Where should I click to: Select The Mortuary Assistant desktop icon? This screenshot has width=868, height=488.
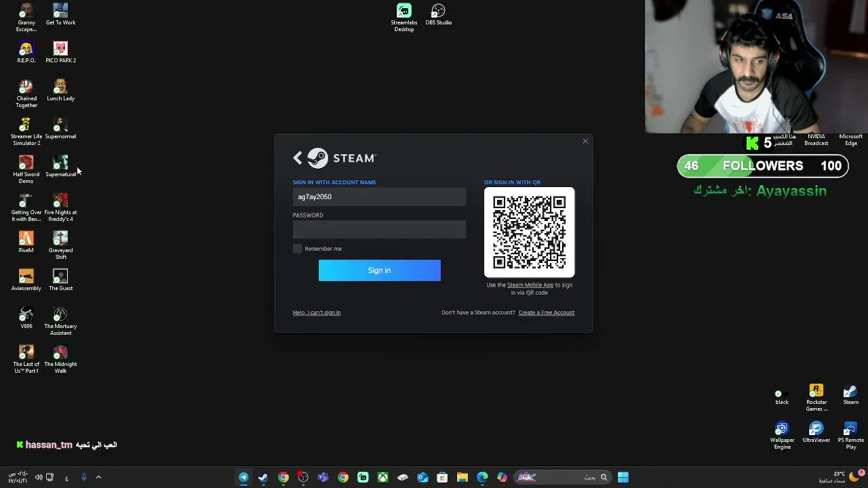pyautogui.click(x=60, y=322)
